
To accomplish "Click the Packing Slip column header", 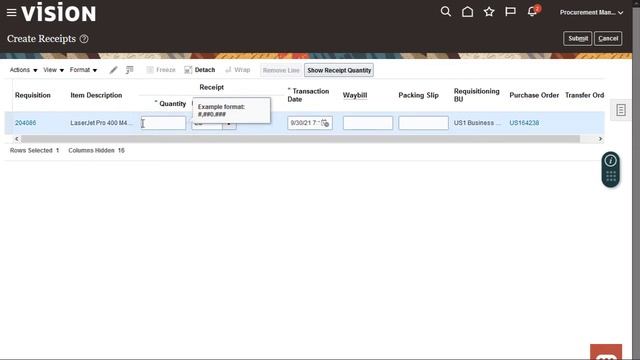I will tap(418, 95).
